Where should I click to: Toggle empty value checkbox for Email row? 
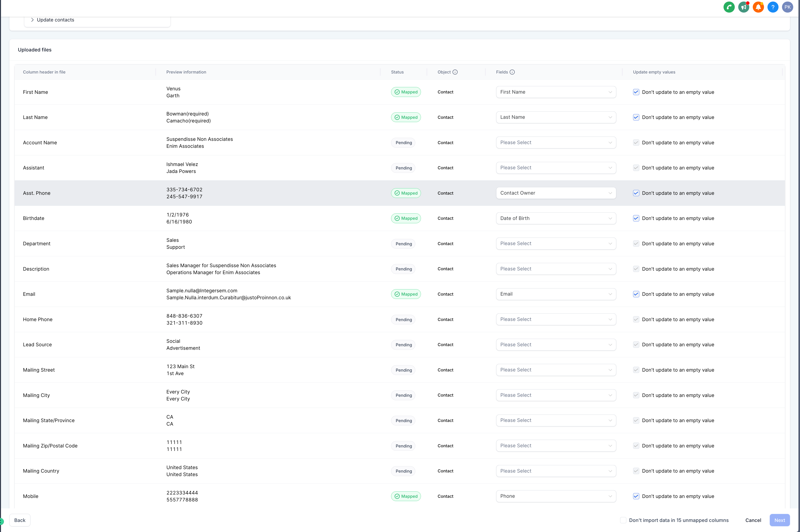636,294
